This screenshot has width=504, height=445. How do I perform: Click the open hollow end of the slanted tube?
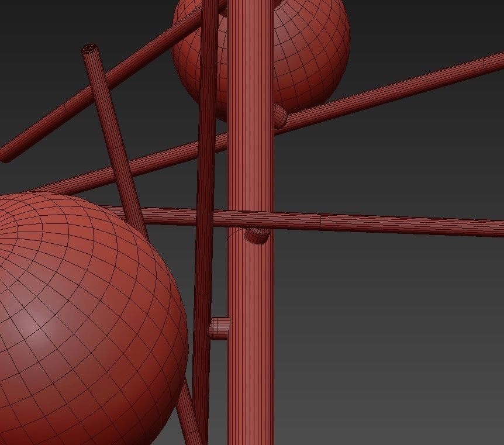90,49
